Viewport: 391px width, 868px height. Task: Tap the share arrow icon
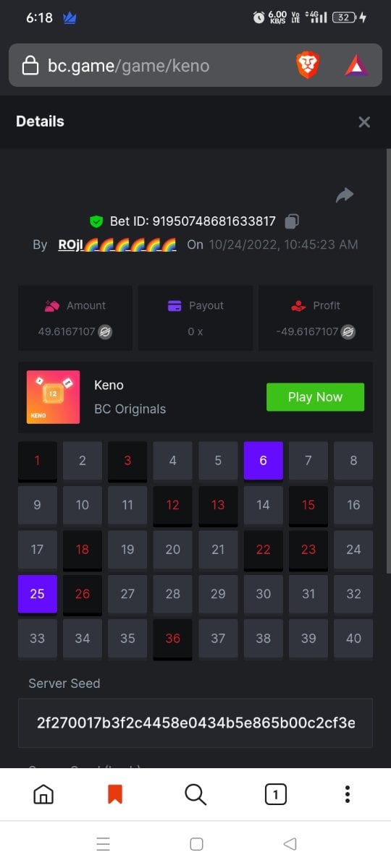click(345, 195)
